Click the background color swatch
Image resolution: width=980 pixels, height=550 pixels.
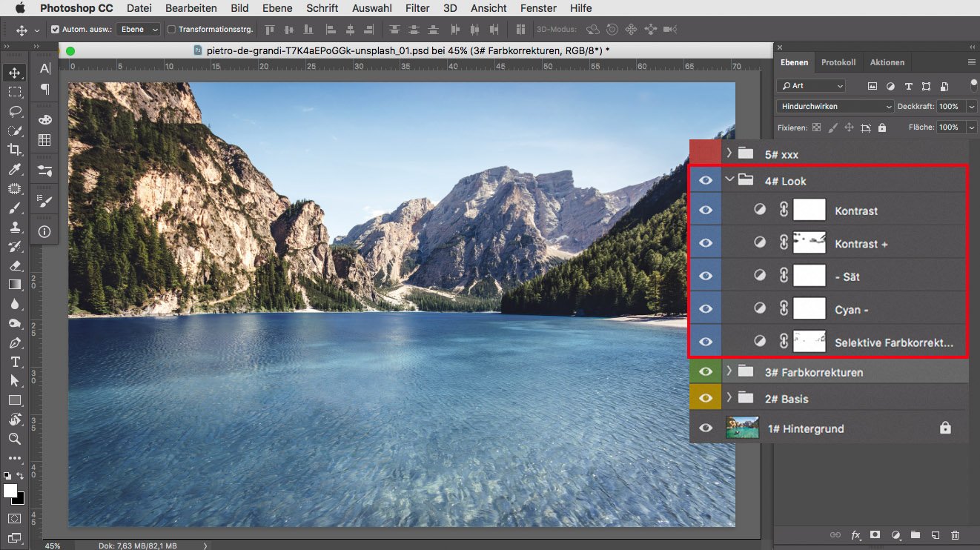20,501
